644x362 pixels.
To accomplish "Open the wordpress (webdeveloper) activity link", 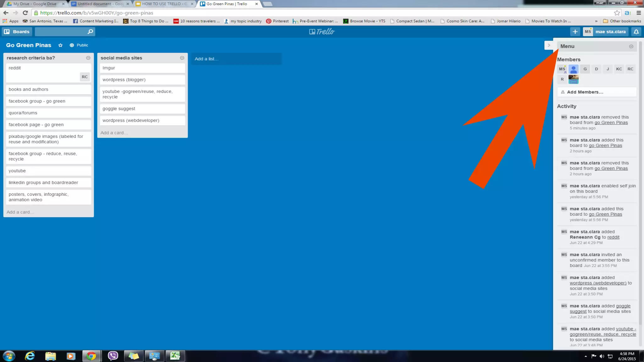I will [x=598, y=283].
